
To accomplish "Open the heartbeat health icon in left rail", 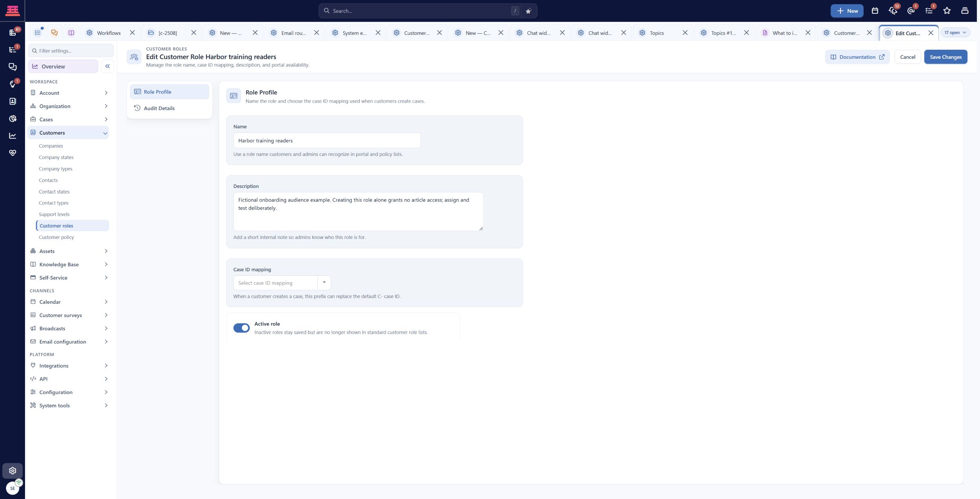I will click(13, 153).
